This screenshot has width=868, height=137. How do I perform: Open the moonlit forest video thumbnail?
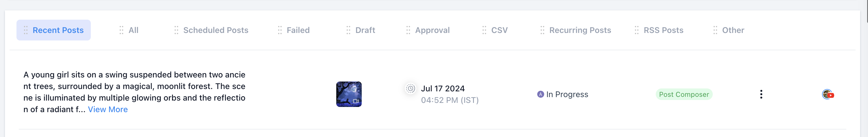[349, 94]
